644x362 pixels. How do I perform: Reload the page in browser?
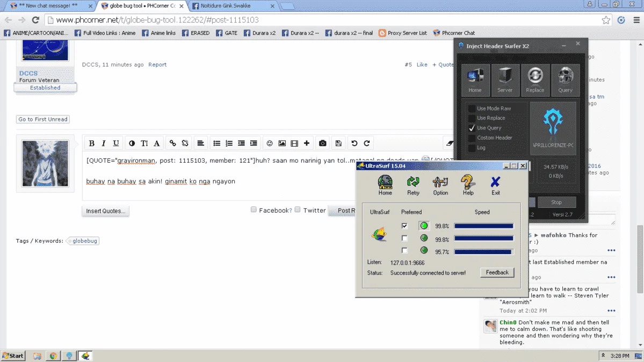click(36, 20)
